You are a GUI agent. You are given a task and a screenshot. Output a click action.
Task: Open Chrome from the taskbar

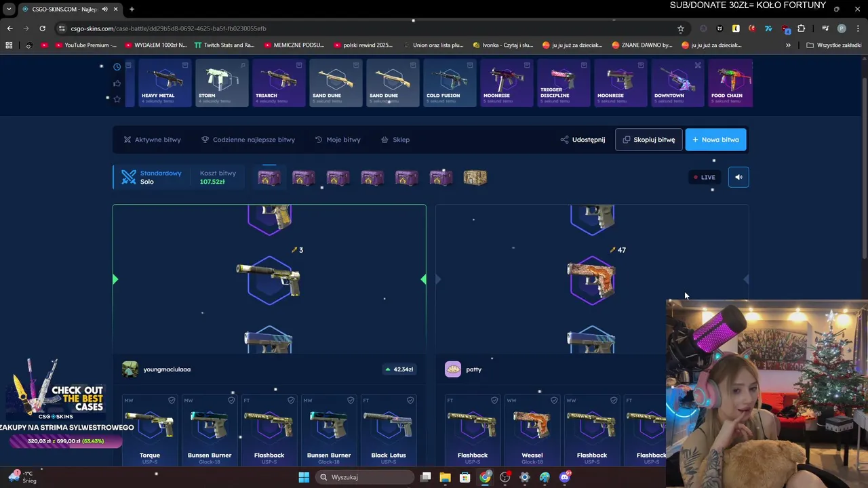click(x=485, y=477)
